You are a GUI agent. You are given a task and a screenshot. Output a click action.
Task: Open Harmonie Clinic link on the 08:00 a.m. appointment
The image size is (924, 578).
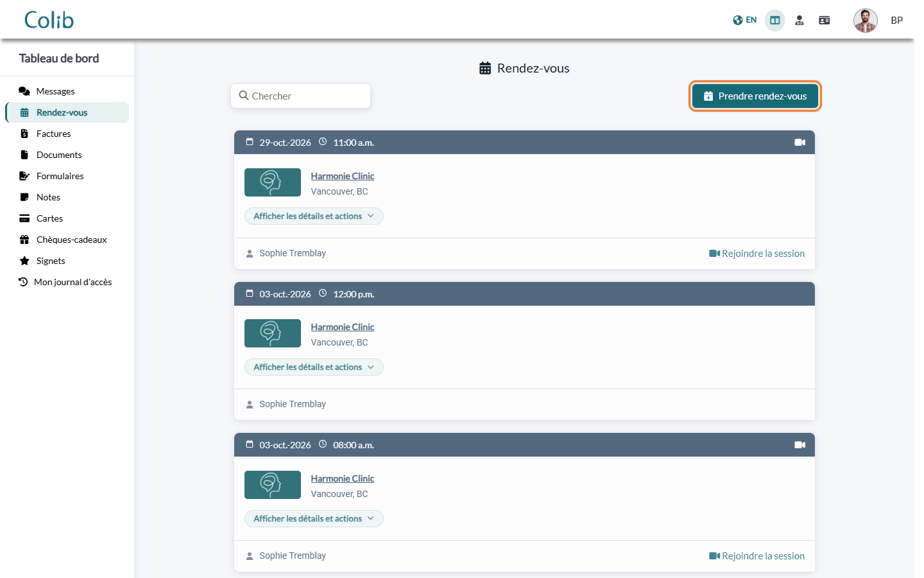click(x=343, y=478)
